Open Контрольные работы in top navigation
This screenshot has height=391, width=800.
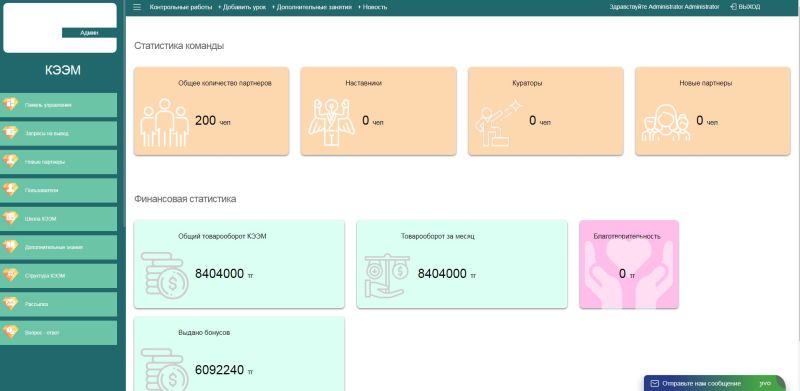click(x=181, y=7)
